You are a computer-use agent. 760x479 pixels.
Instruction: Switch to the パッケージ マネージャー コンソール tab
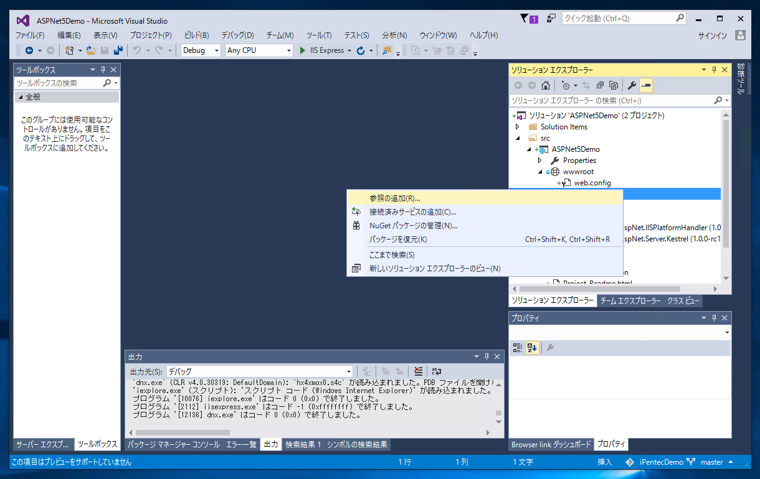[x=174, y=445]
